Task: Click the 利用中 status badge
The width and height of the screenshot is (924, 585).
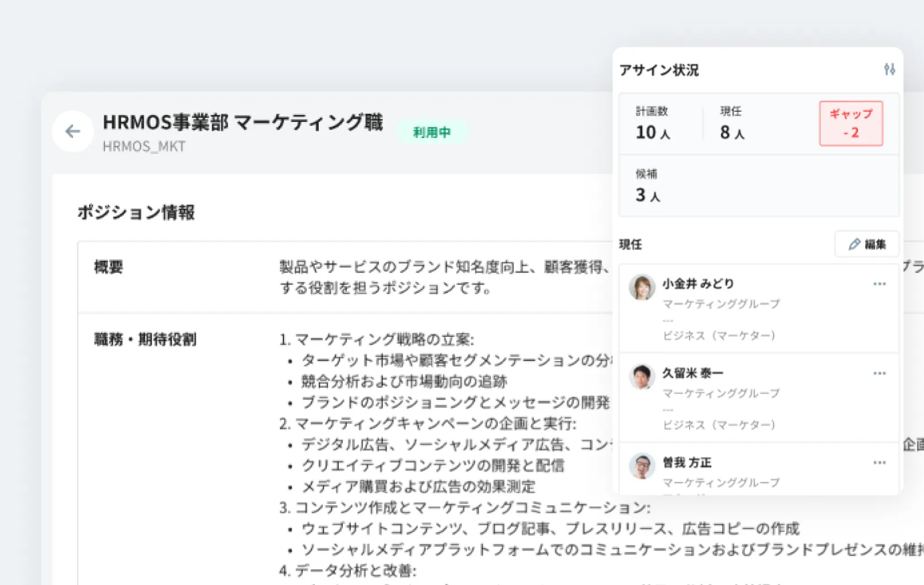Action: click(433, 132)
